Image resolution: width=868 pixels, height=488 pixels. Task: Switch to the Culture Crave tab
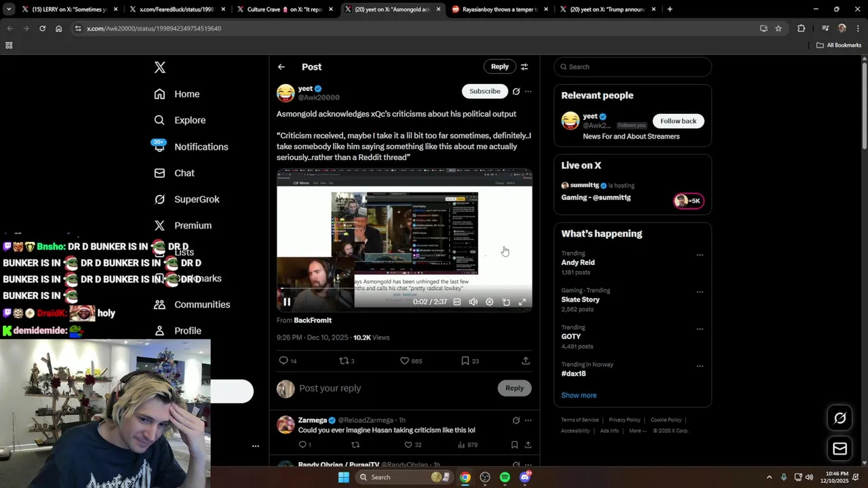tap(285, 9)
